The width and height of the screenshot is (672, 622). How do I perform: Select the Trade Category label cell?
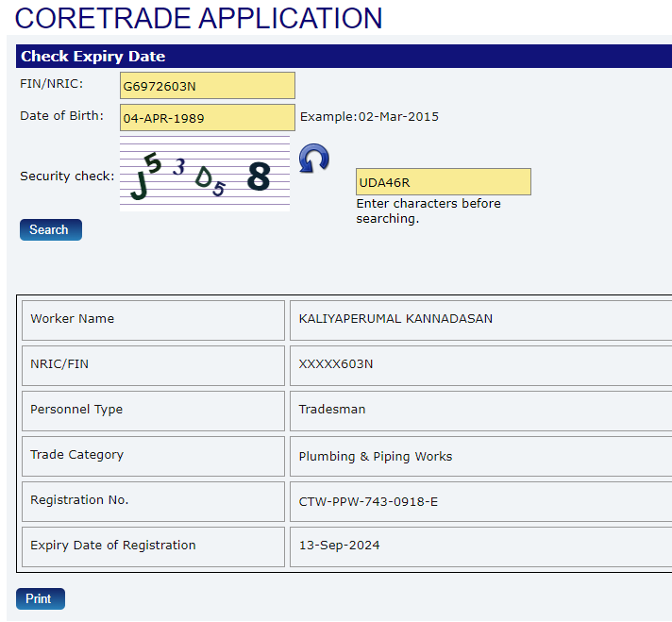pos(153,456)
